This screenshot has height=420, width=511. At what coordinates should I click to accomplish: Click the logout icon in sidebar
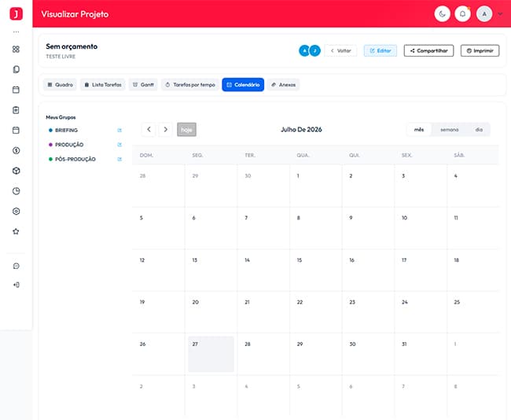pos(16,285)
